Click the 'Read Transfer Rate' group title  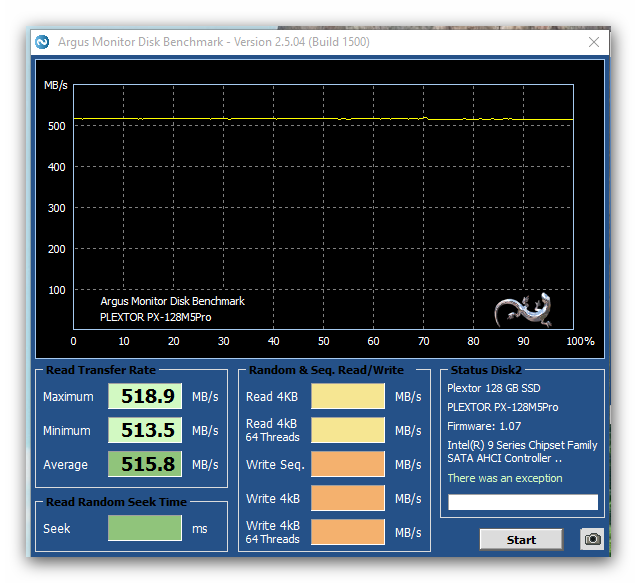click(101, 370)
